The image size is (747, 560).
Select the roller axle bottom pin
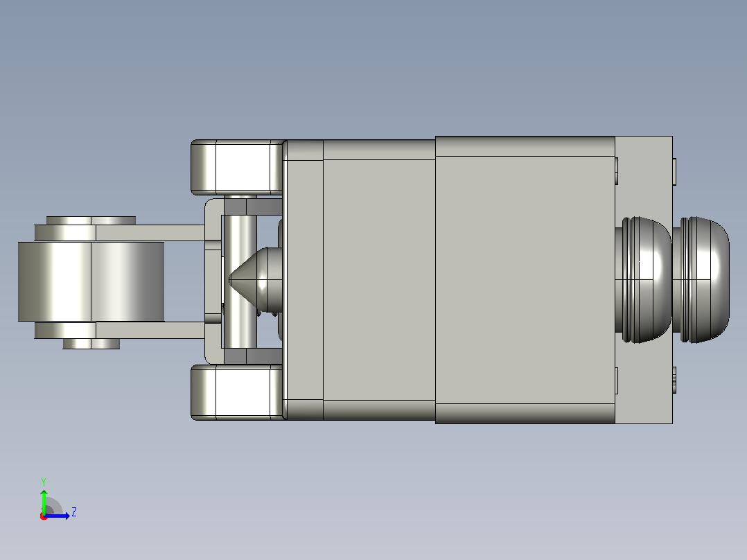(x=91, y=344)
